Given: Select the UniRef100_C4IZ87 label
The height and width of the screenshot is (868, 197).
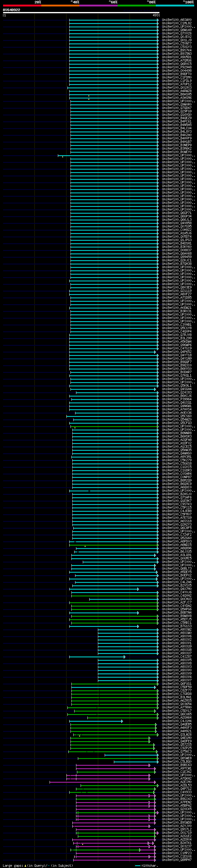Looking at the screenshot, I should point(177,656).
